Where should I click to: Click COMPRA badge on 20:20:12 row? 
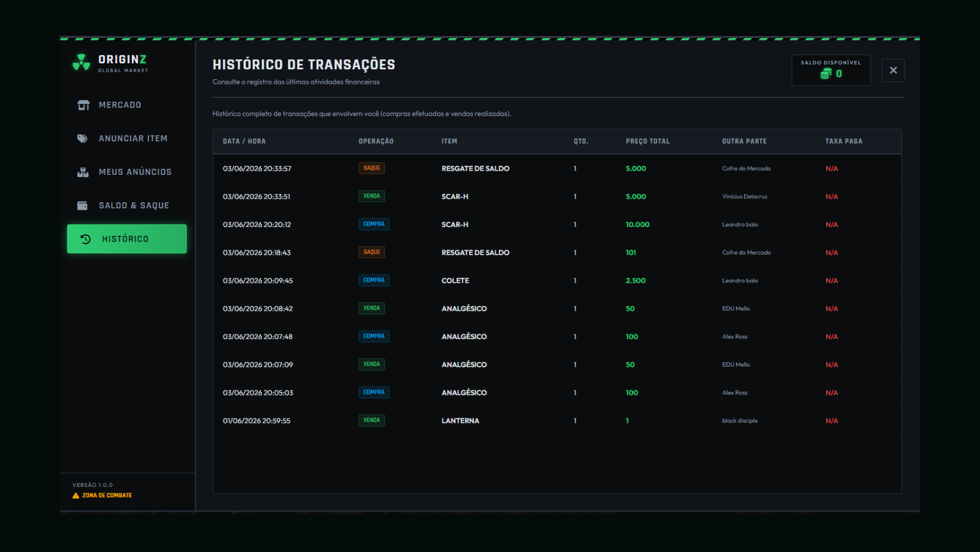pos(374,224)
